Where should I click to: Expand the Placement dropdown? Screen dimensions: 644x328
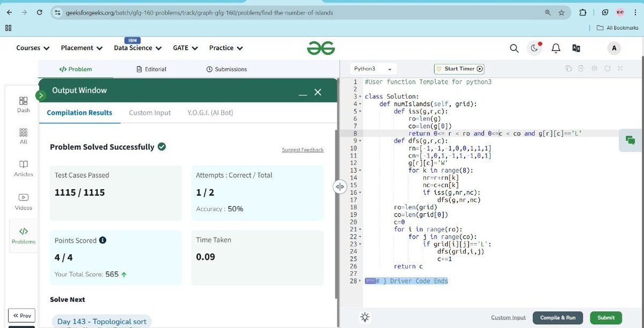click(82, 48)
